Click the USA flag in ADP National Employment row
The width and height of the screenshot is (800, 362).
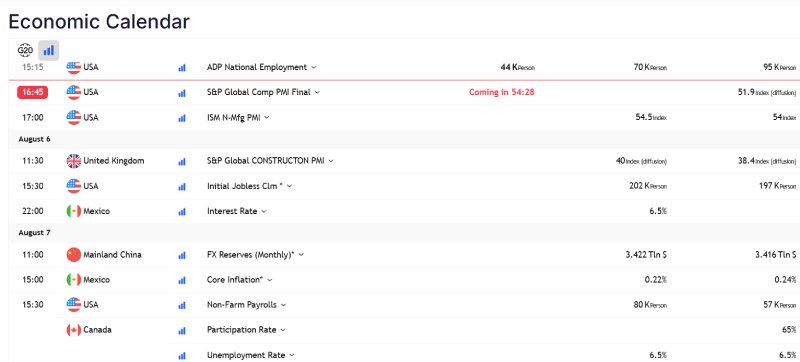pyautogui.click(x=73, y=67)
